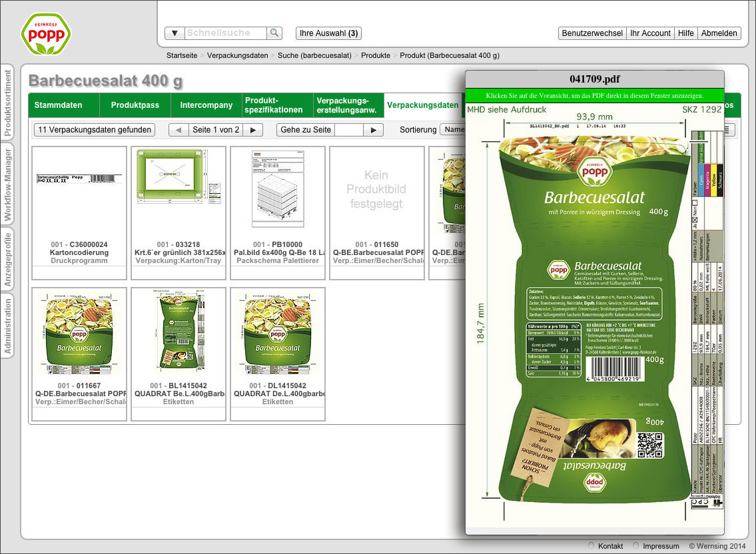The image size is (756, 554).
Task: Click the previous page arrow
Action: tap(179, 130)
